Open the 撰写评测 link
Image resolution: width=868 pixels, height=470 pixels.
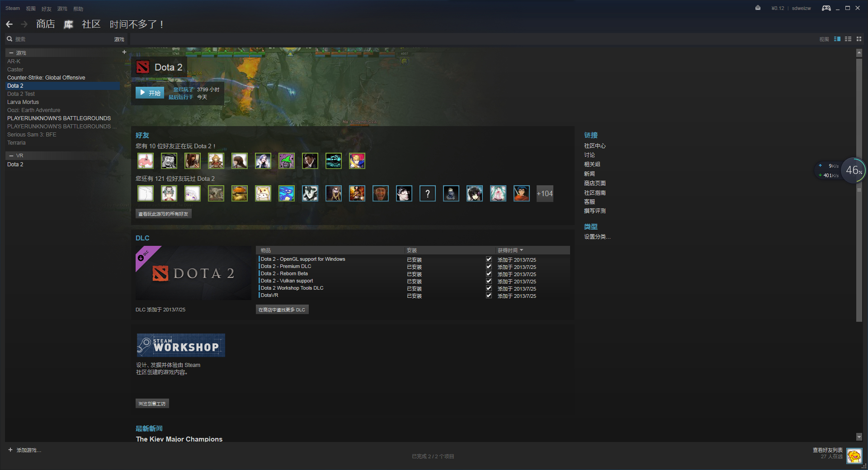[594, 211]
